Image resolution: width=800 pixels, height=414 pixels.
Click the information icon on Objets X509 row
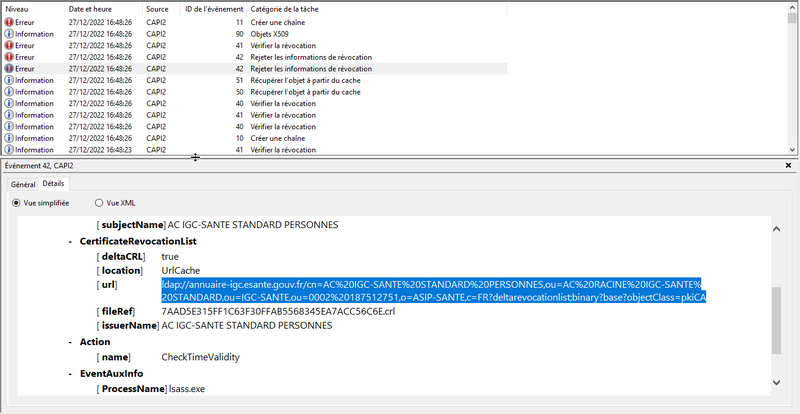click(9, 33)
